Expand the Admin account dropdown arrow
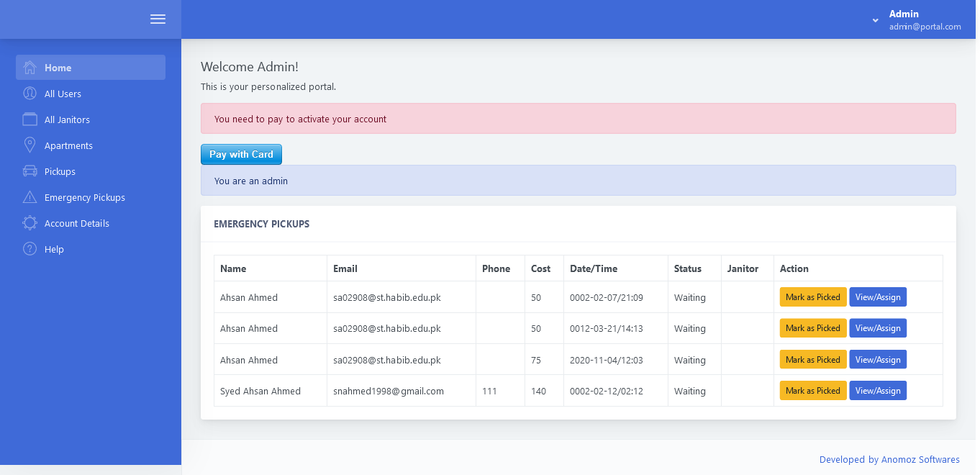The image size is (980, 475). pos(875,20)
